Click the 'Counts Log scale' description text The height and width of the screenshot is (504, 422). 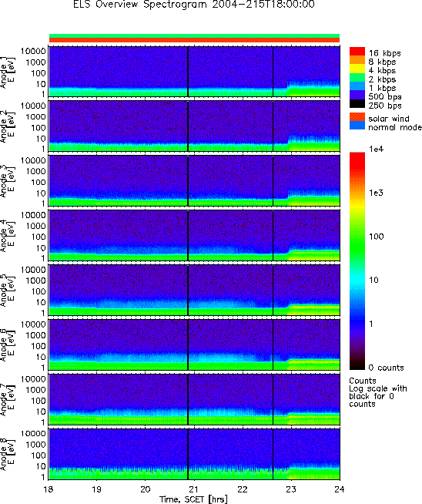[x=377, y=392]
